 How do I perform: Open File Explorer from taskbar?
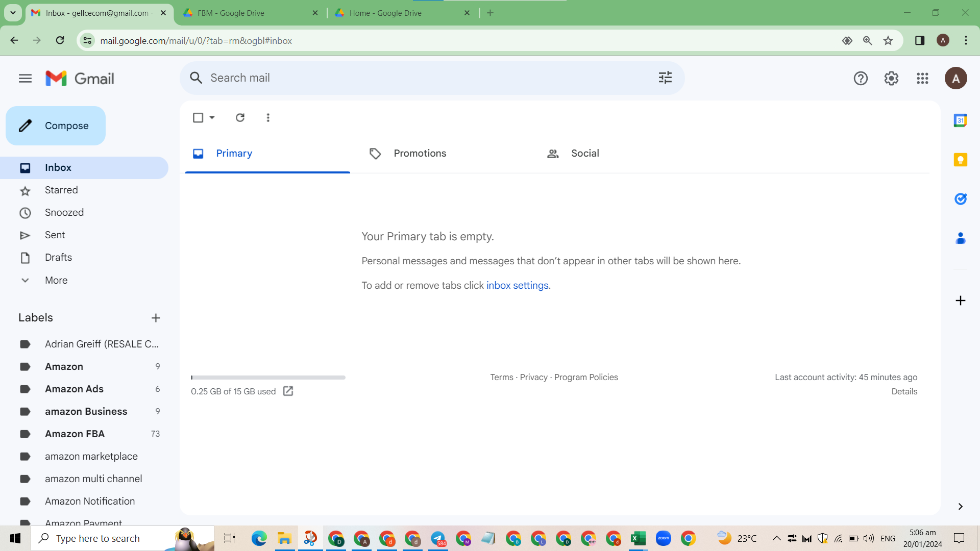tap(284, 538)
